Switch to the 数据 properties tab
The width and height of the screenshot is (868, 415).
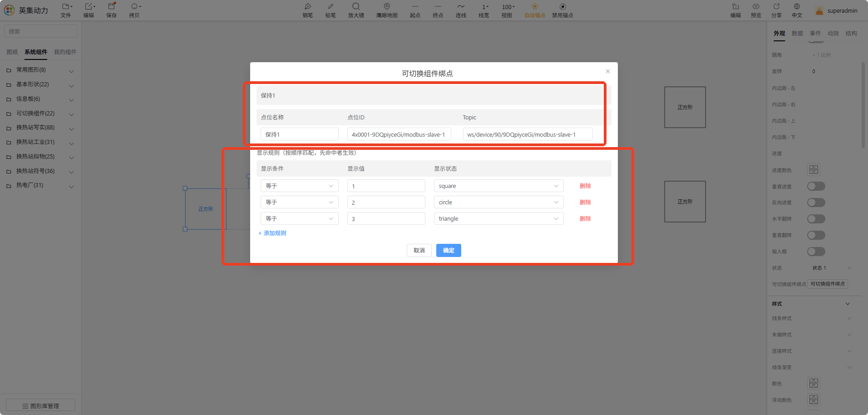point(797,33)
